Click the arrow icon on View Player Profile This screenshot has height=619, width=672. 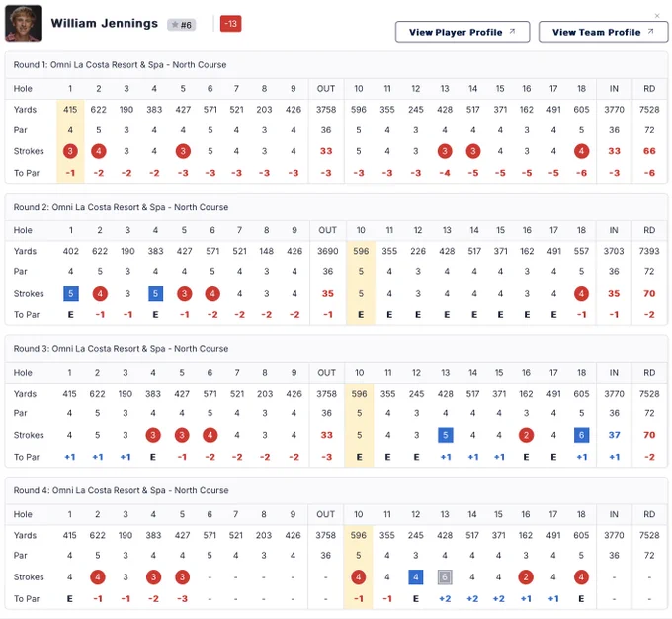512,32
